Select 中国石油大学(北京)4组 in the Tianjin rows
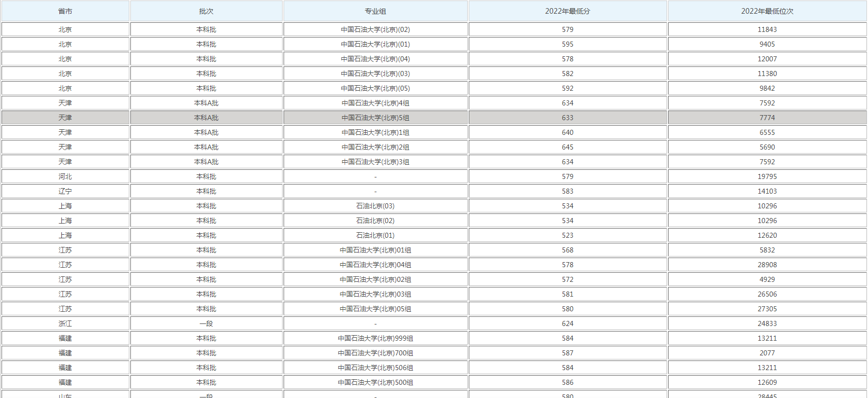The image size is (868, 398). click(375, 103)
